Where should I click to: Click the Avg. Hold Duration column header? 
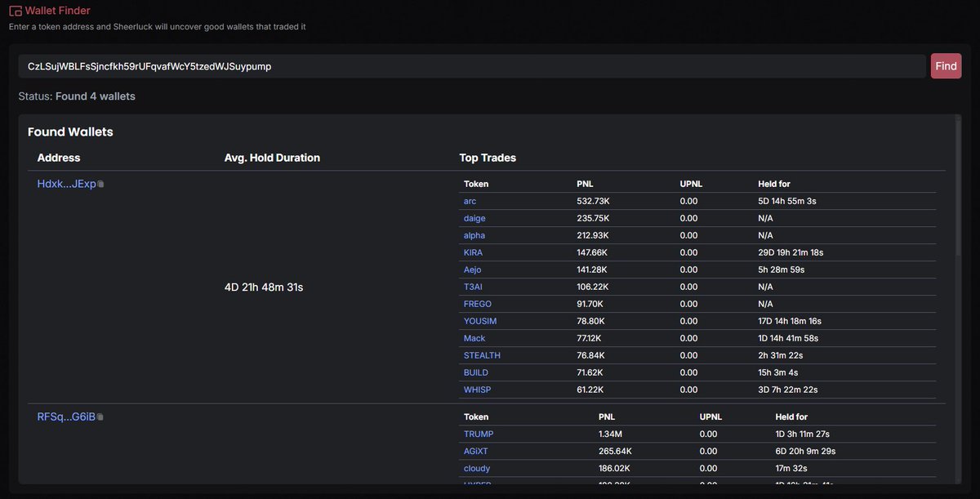pyautogui.click(x=272, y=158)
